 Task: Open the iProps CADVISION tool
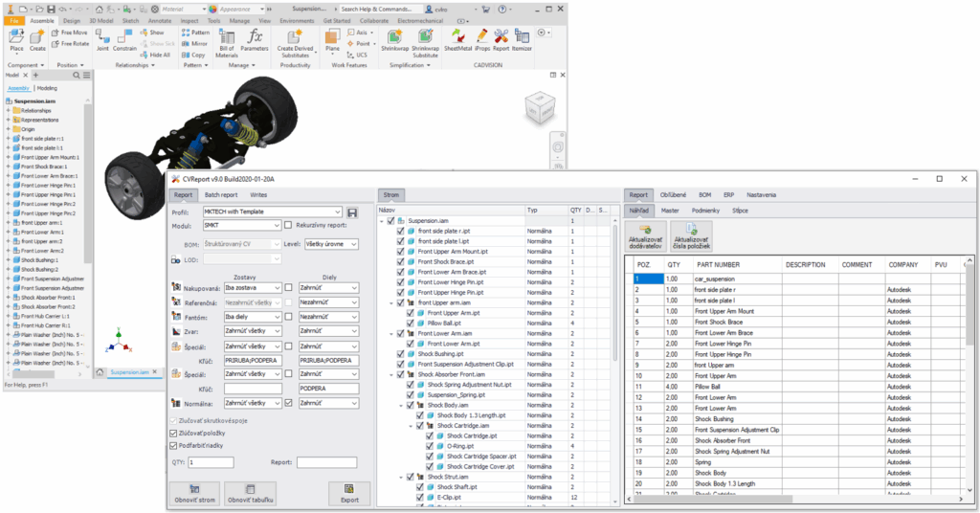point(482,40)
